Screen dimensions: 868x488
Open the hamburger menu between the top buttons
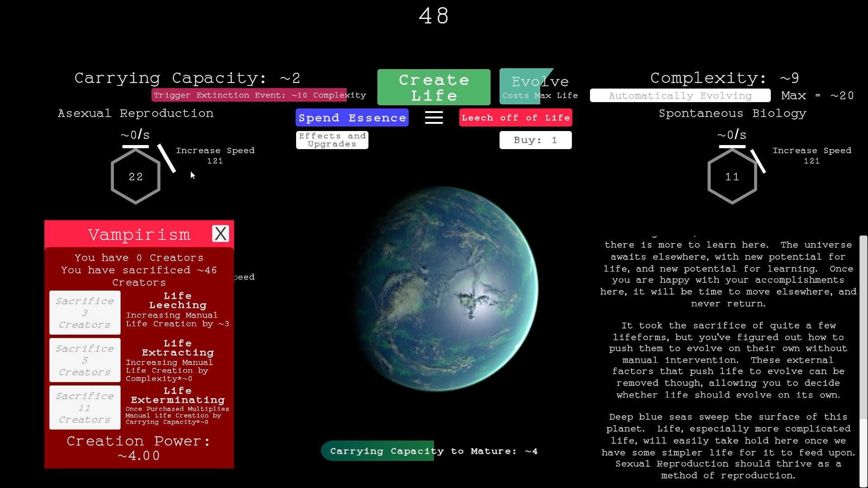click(434, 117)
